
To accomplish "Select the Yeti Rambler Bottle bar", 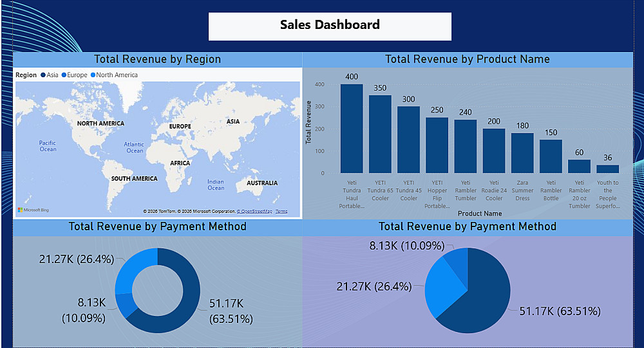I will click(551, 156).
